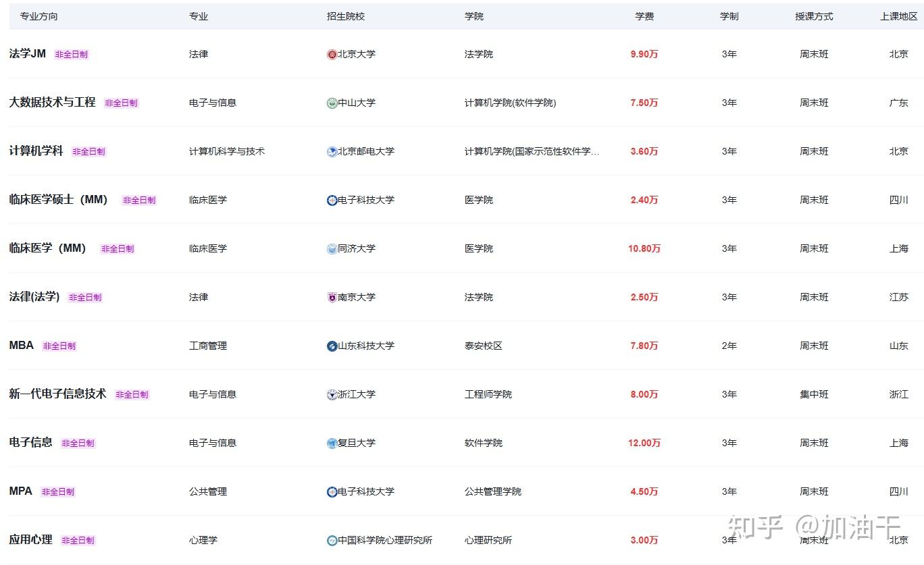Open the MBA program link
924x565 pixels.
click(21, 345)
